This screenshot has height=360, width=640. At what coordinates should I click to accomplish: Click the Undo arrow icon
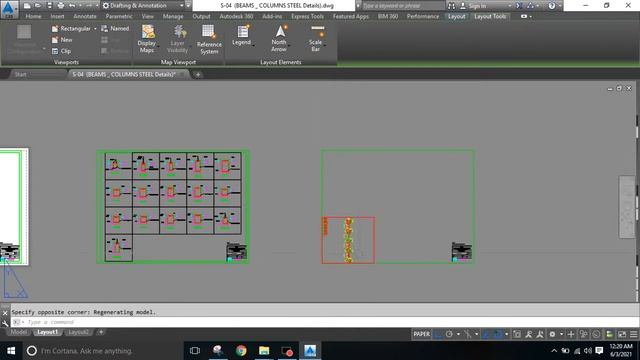(x=72, y=6)
